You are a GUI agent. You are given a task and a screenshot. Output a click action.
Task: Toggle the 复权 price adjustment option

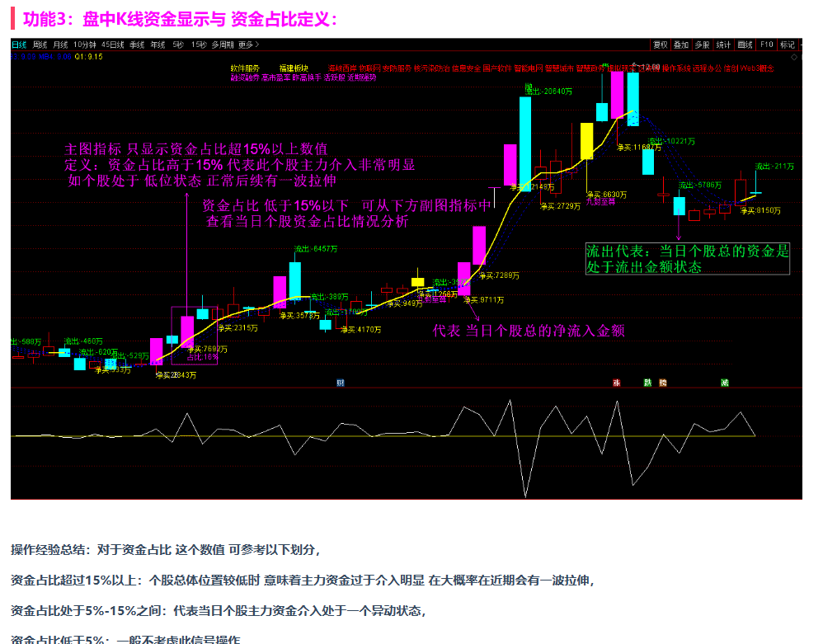click(x=660, y=45)
